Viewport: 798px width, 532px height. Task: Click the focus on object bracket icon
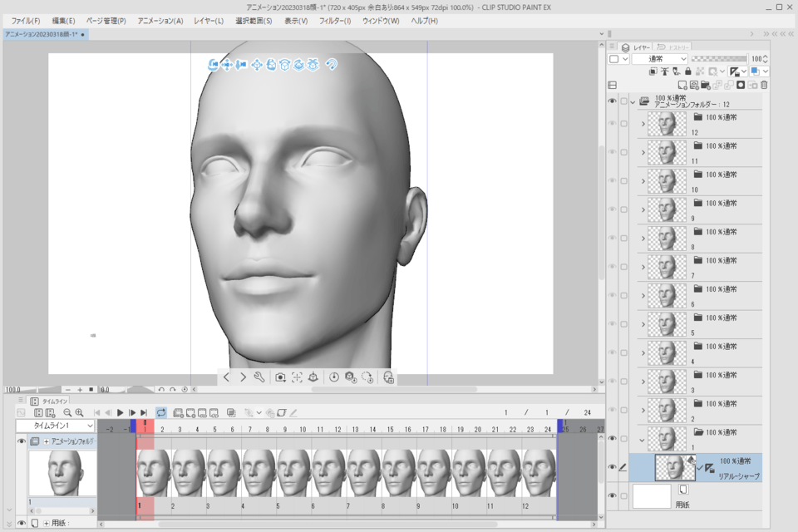pos(297,377)
